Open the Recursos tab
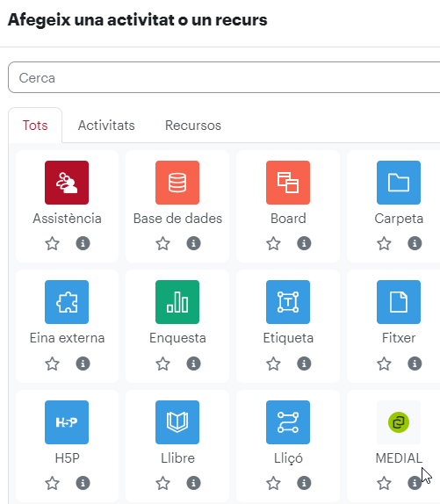This screenshot has height=504, width=440. click(193, 126)
